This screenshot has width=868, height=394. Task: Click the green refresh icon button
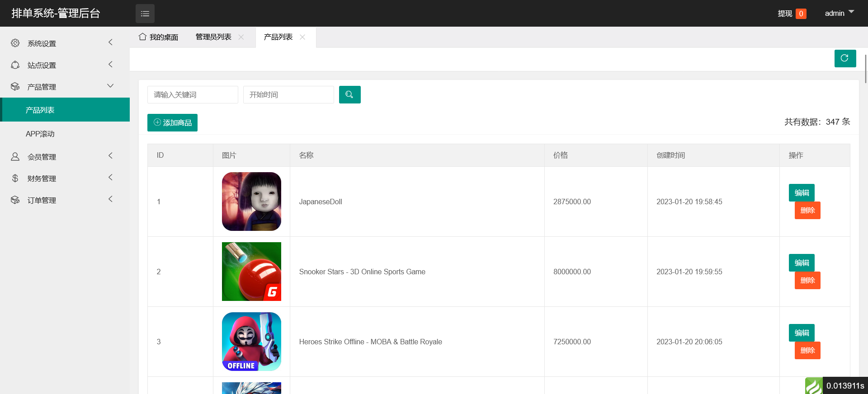point(844,58)
